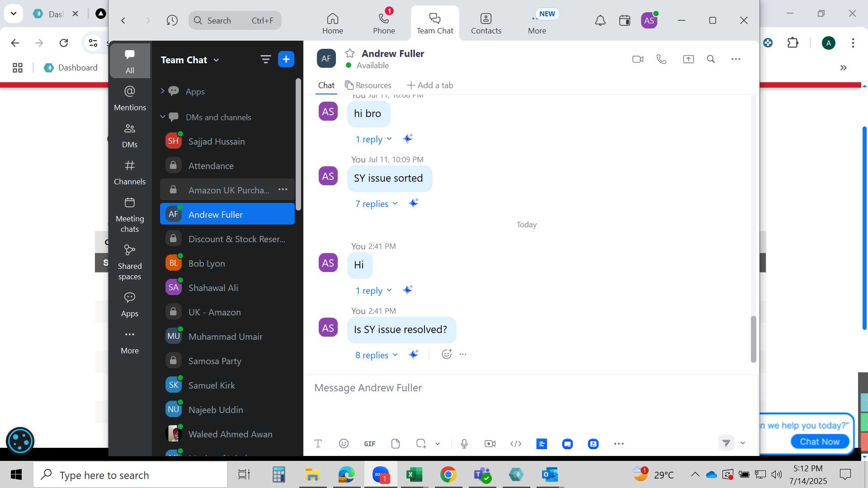
Task: Open the AS profile avatar menu
Action: pyautogui.click(x=649, y=20)
